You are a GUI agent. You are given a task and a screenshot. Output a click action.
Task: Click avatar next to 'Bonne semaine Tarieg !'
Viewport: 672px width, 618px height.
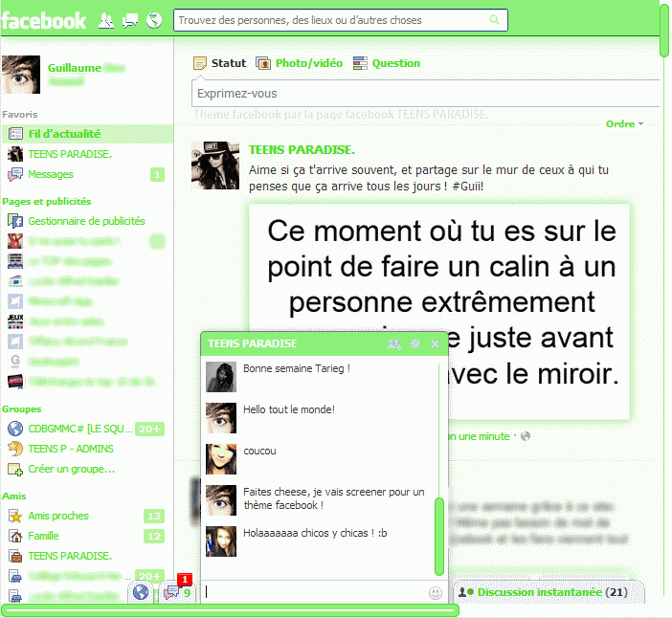(221, 377)
